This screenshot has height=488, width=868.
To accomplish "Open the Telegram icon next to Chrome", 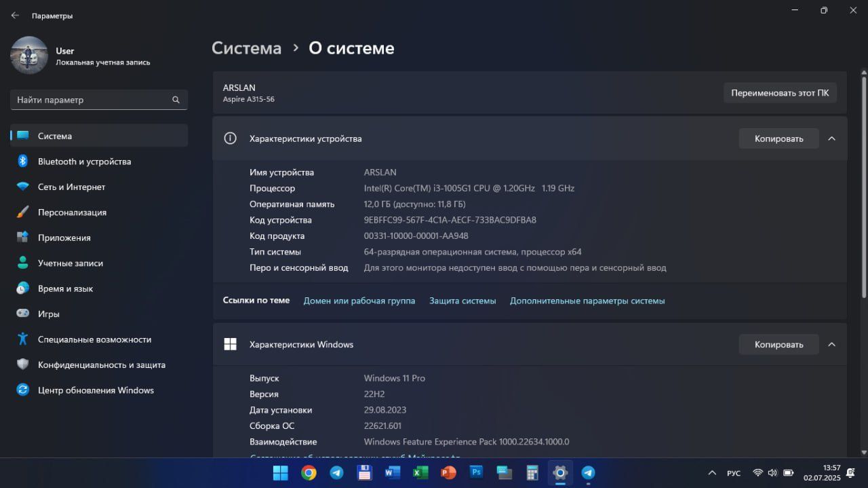I will click(336, 472).
